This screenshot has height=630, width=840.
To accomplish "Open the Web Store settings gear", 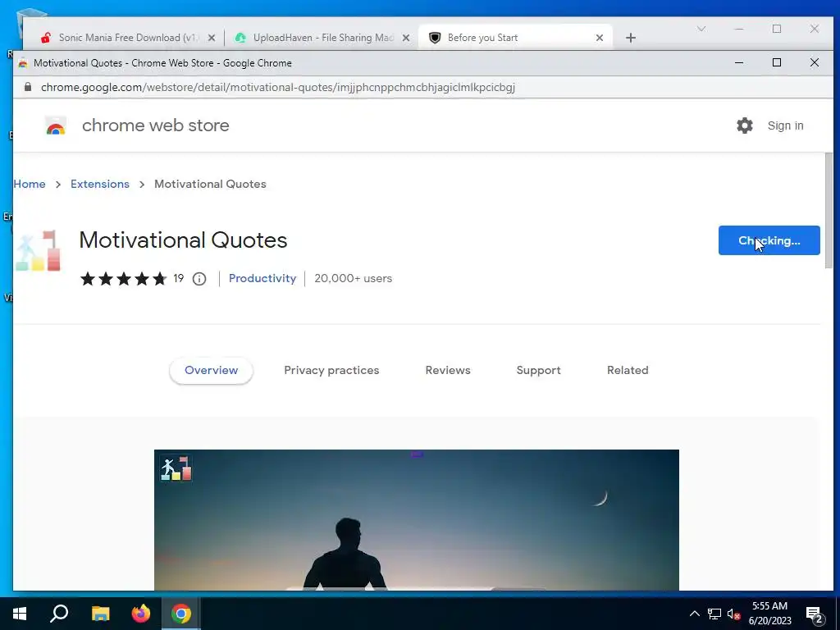I will coord(744,126).
